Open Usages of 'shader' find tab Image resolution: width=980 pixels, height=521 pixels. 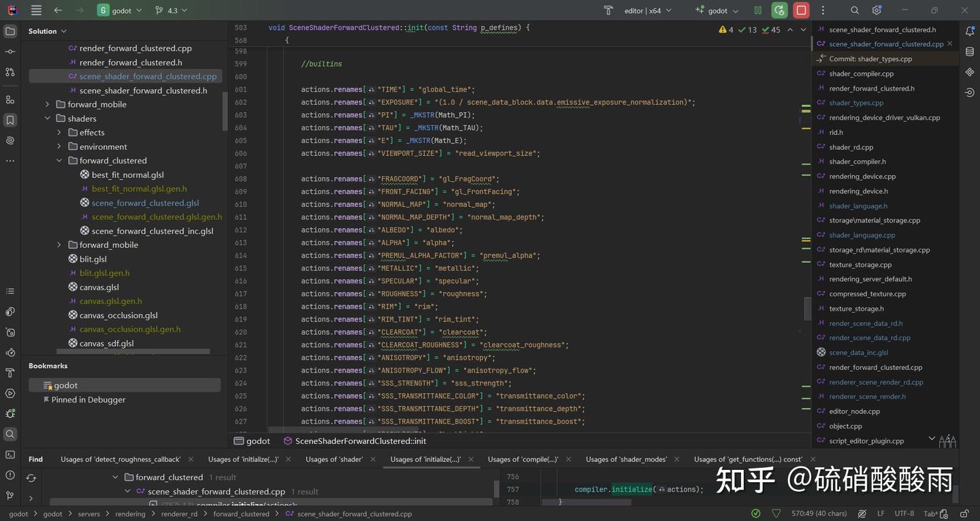pyautogui.click(x=333, y=459)
